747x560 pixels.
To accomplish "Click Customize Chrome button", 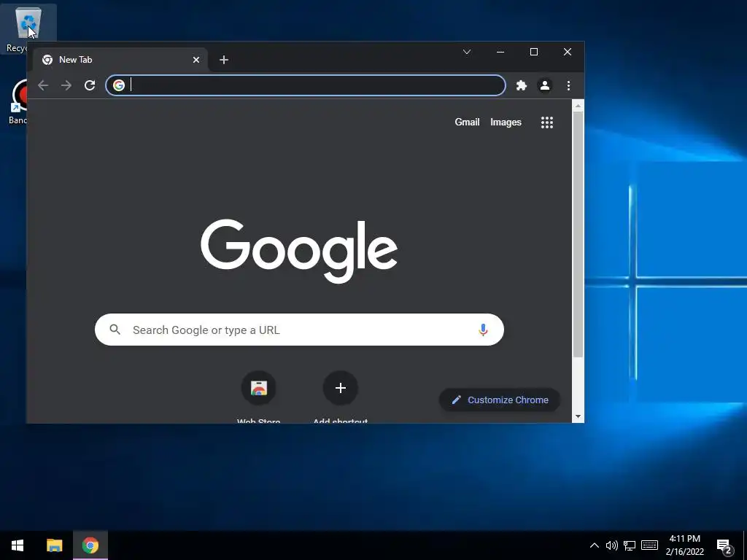I will [x=499, y=400].
